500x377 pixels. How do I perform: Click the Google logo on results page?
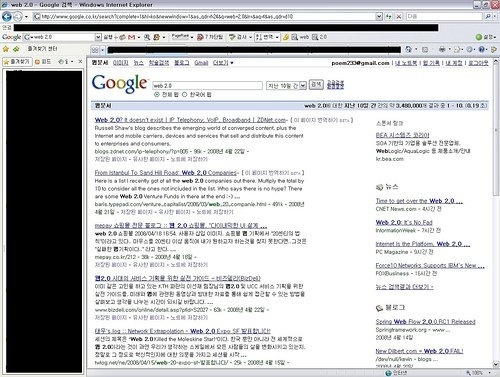[x=119, y=83]
